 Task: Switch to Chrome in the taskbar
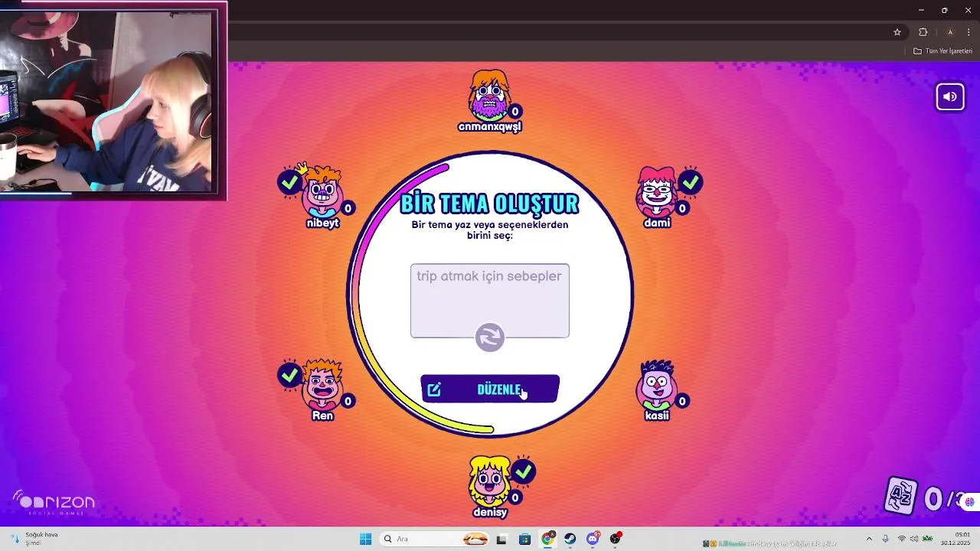(547, 539)
